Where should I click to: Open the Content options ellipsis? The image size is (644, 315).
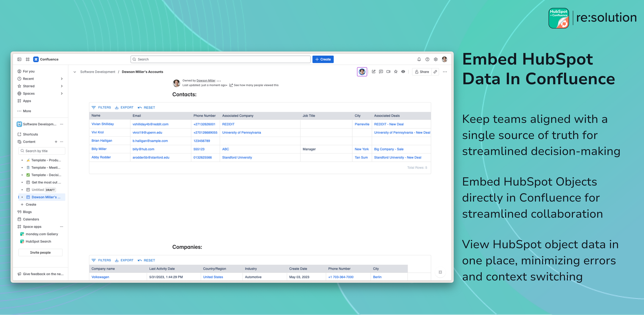pyautogui.click(x=62, y=142)
